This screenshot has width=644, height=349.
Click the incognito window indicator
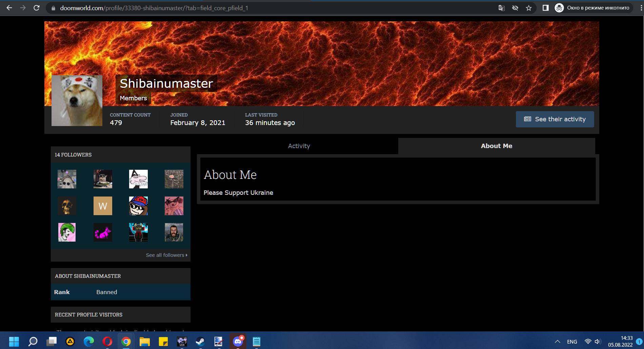point(593,8)
